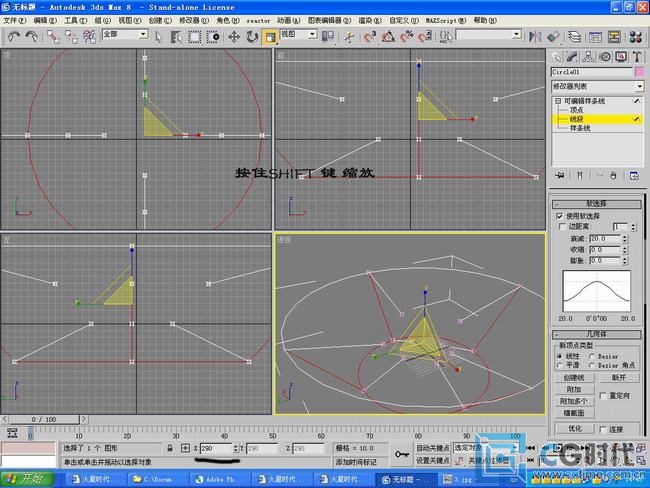Image resolution: width=650 pixels, height=488 pixels.
Task: Click the 衰减 value field showing 20.0
Action: click(x=605, y=238)
